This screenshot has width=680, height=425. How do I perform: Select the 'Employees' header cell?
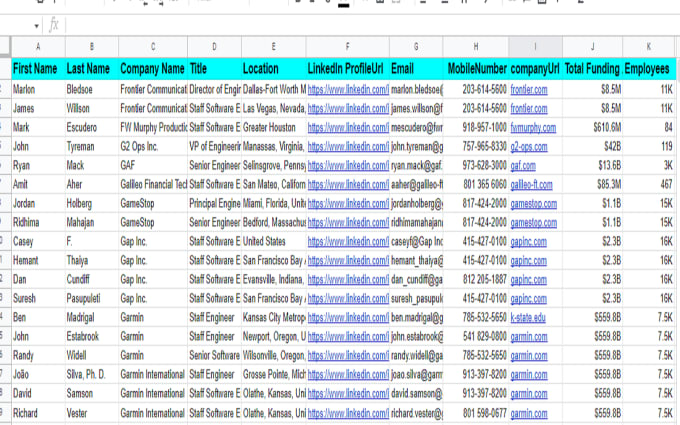649,69
